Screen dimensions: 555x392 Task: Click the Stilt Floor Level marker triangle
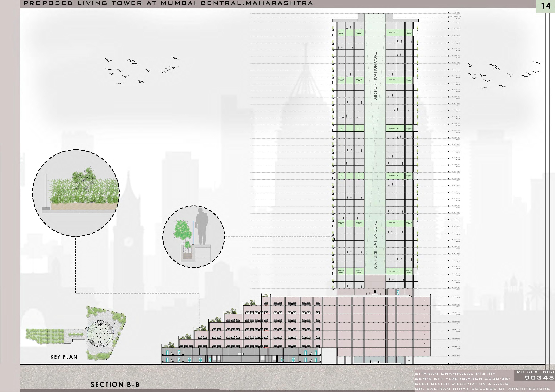tap(448, 297)
